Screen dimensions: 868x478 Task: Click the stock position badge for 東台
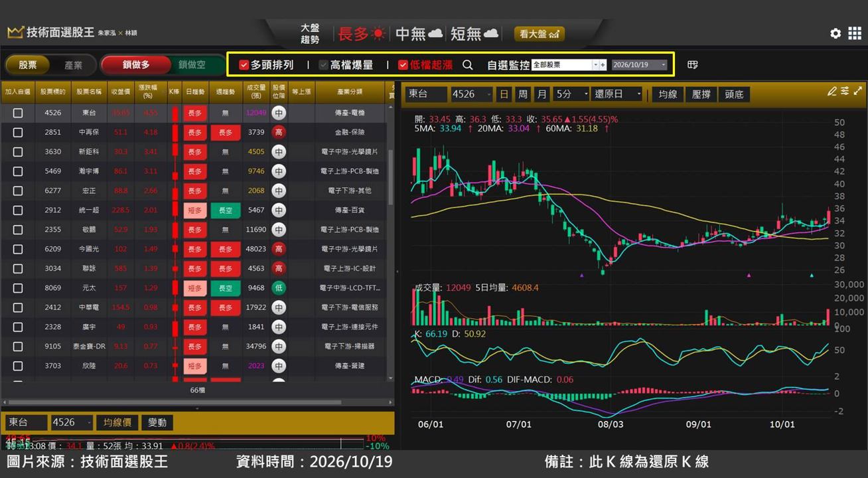point(279,113)
